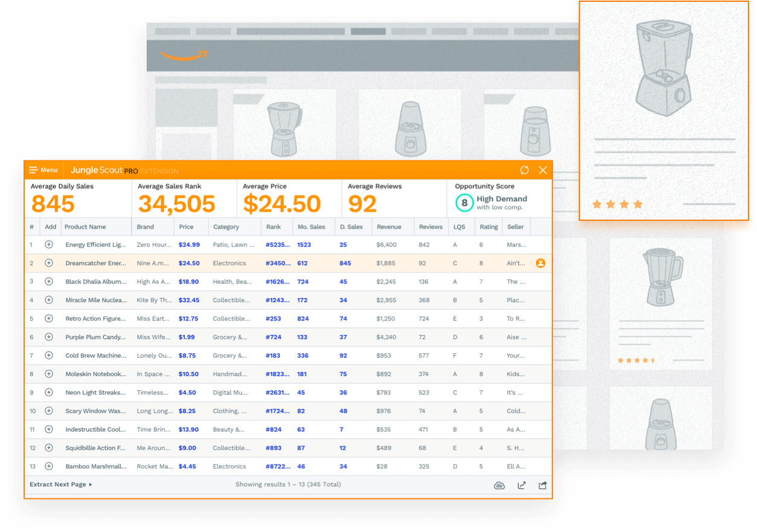Click the four-star rating on highlighted blender card

point(618,204)
